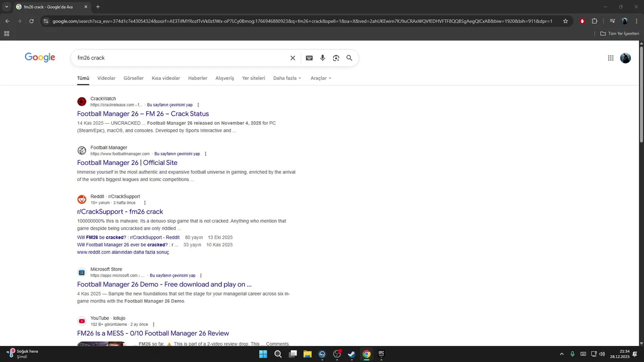Open more options for YouTube result
The width and height of the screenshot is (644, 362).
tap(153, 324)
